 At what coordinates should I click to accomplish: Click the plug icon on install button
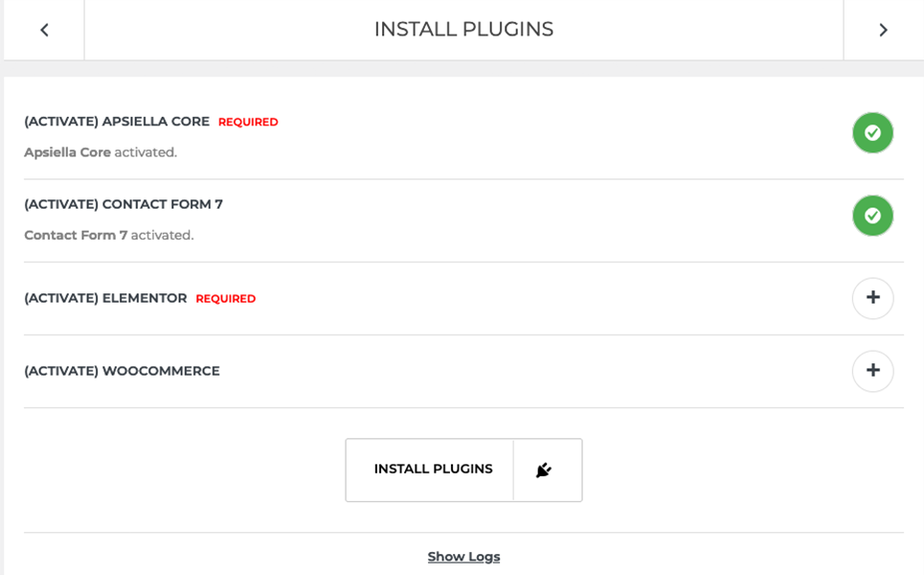click(544, 470)
